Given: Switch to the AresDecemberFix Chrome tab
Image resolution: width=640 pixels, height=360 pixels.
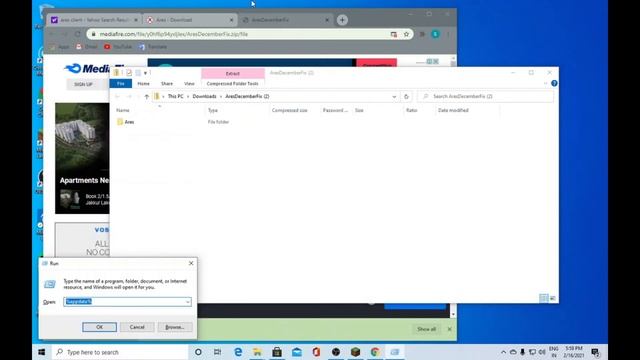Looking at the screenshot, I should pyautogui.click(x=285, y=20).
